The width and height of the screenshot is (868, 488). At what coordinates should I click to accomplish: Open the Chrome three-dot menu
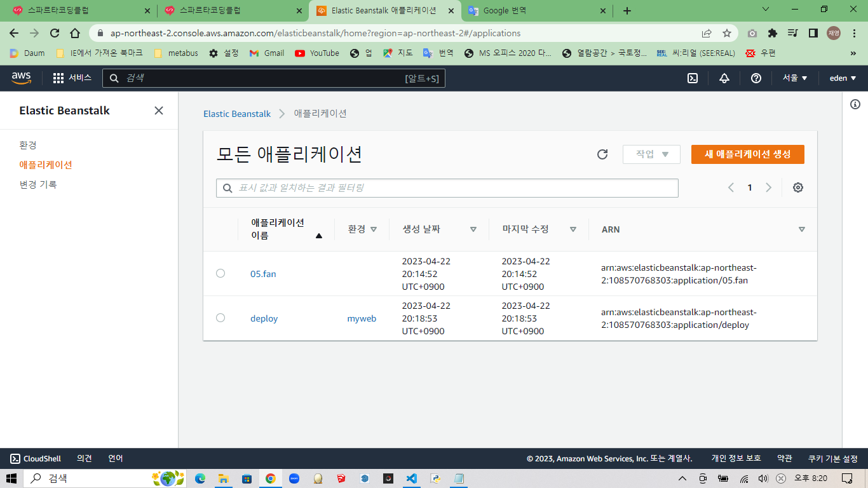click(x=854, y=33)
